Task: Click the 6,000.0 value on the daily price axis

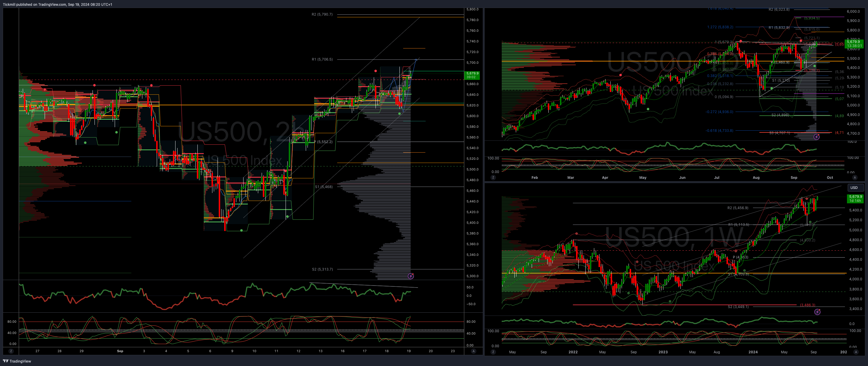Action: coord(853,11)
